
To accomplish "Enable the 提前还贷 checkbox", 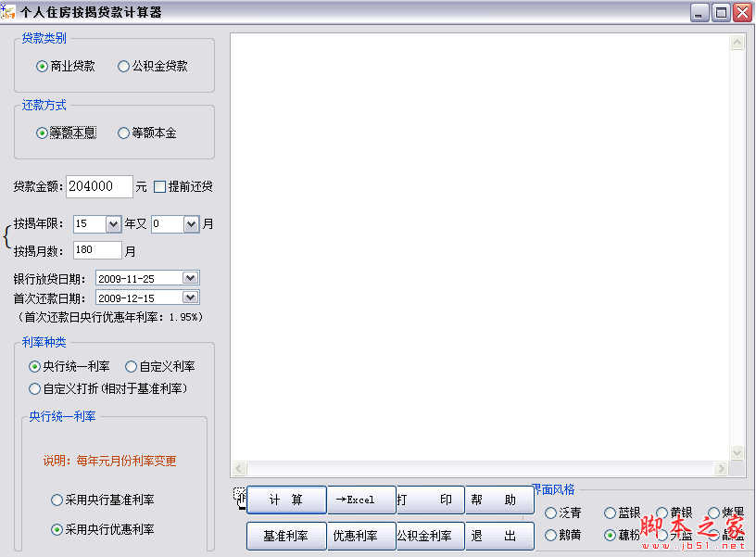I will pyautogui.click(x=160, y=185).
